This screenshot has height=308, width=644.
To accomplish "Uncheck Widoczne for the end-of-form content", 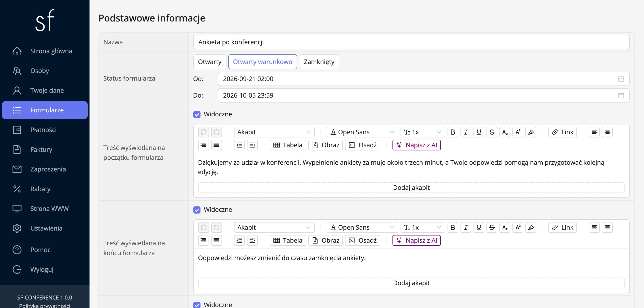I will pyautogui.click(x=197, y=210).
